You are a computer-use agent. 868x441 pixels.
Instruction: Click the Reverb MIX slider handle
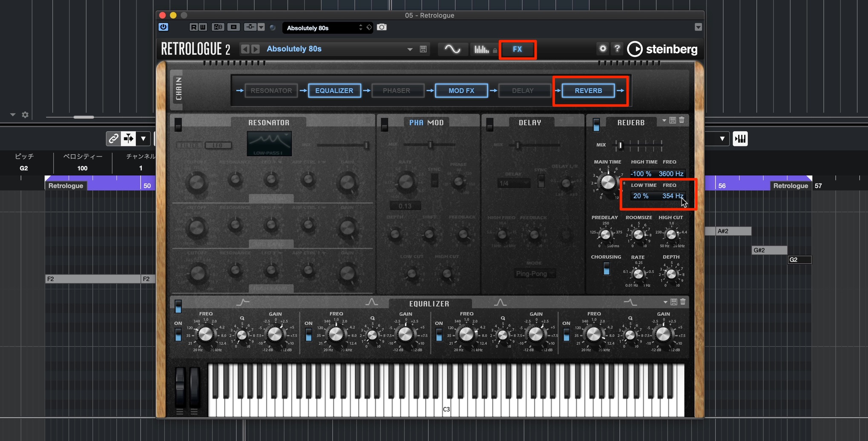(621, 146)
